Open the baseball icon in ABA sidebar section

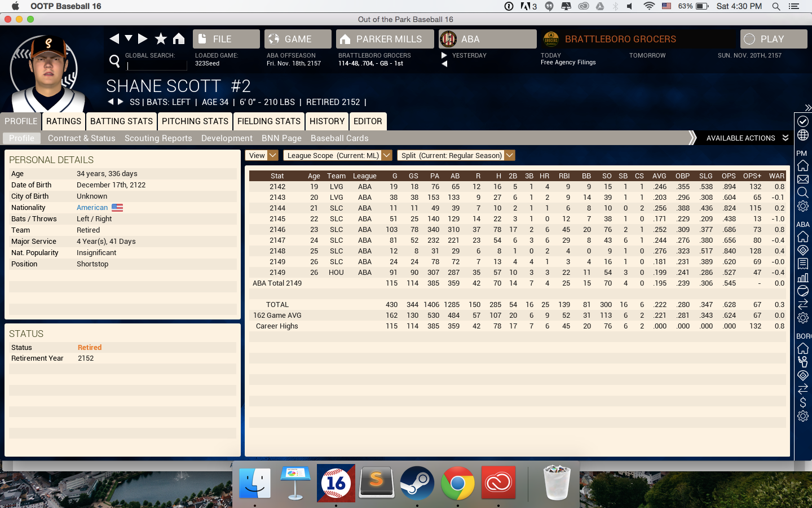(802, 291)
